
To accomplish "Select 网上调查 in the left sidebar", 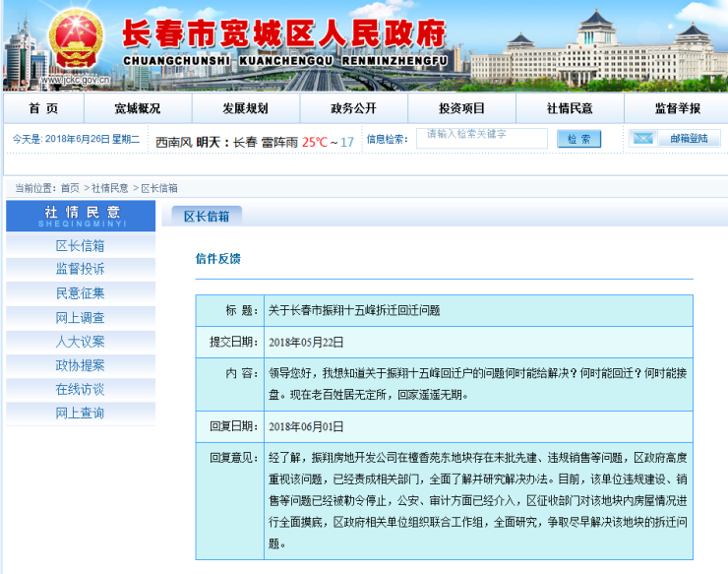I will click(81, 318).
